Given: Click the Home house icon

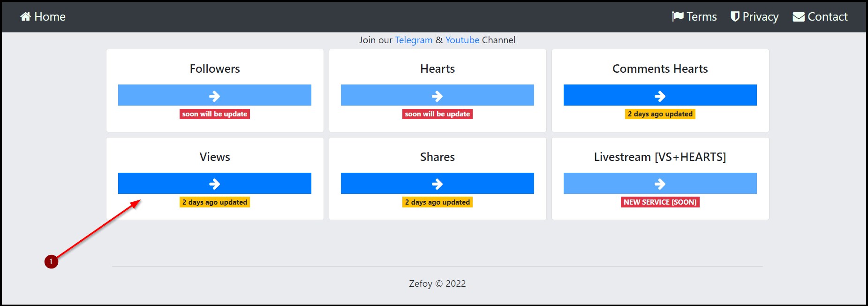Looking at the screenshot, I should (x=25, y=17).
